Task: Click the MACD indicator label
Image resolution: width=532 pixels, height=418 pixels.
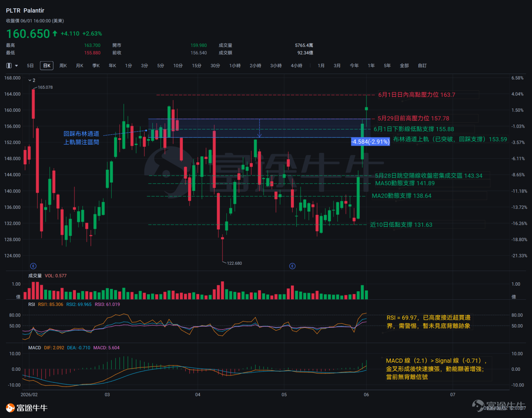Action: (35, 348)
